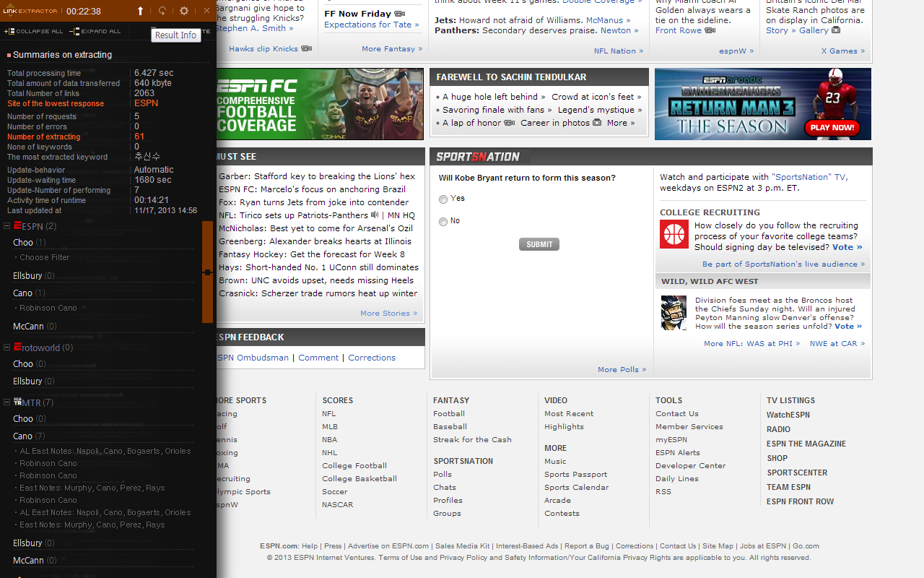Click video icon next to Hawks clip Knicks

click(307, 49)
